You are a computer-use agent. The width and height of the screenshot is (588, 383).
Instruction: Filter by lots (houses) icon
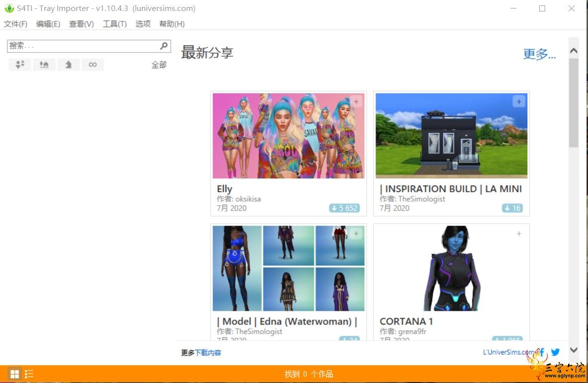pyautogui.click(x=44, y=65)
